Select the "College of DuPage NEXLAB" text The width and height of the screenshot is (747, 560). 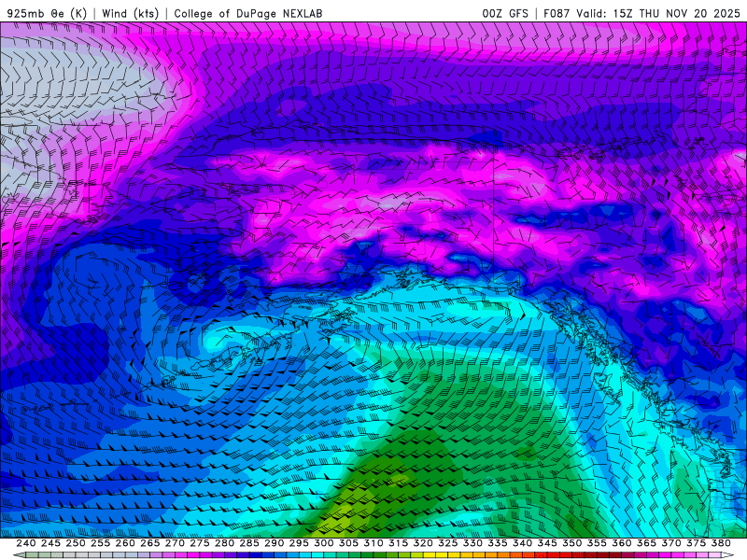coord(248,13)
